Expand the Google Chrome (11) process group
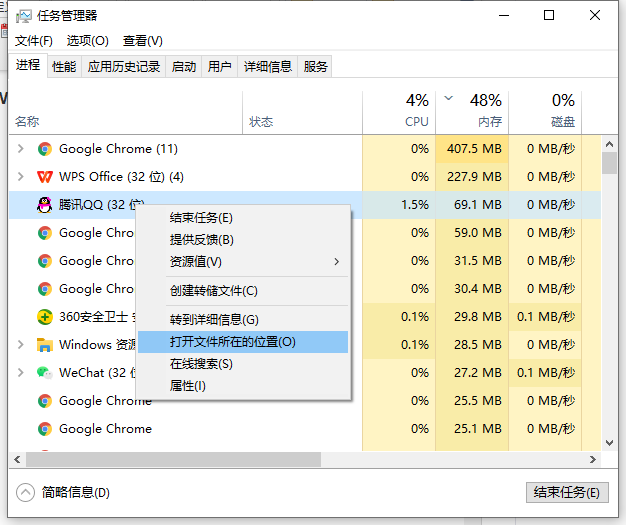The height and width of the screenshot is (525, 626). click(21, 149)
